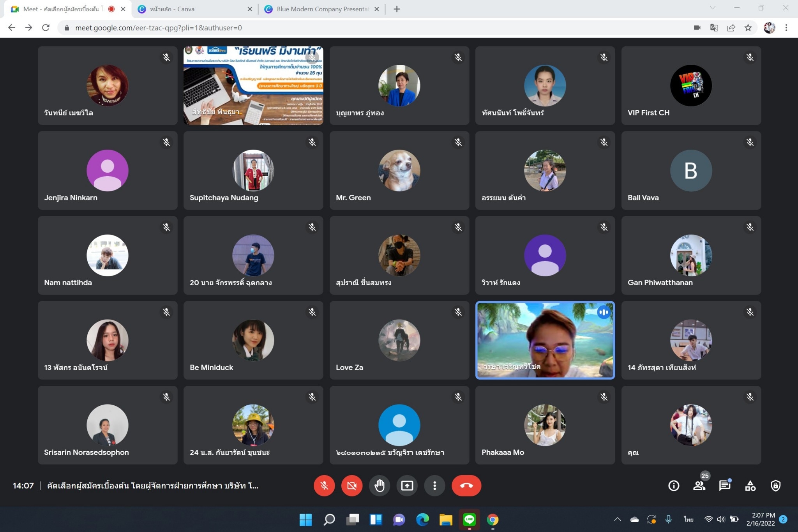Toggle the camera off button
798x532 pixels.
click(x=352, y=486)
